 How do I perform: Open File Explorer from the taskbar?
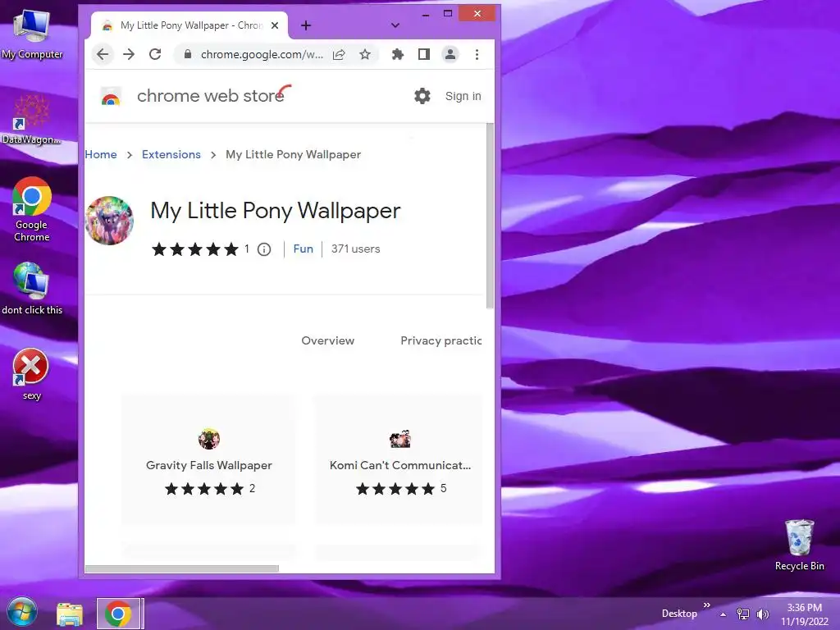70,614
